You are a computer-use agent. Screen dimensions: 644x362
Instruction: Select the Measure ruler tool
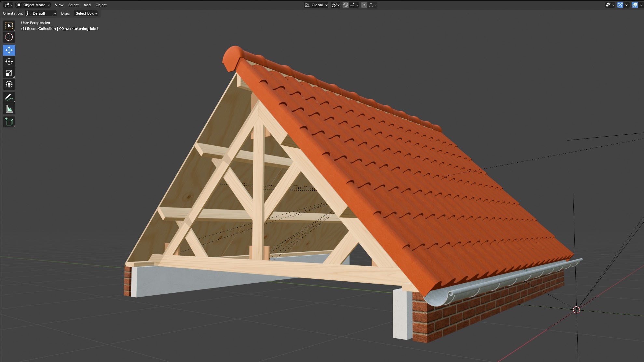[x=9, y=109]
